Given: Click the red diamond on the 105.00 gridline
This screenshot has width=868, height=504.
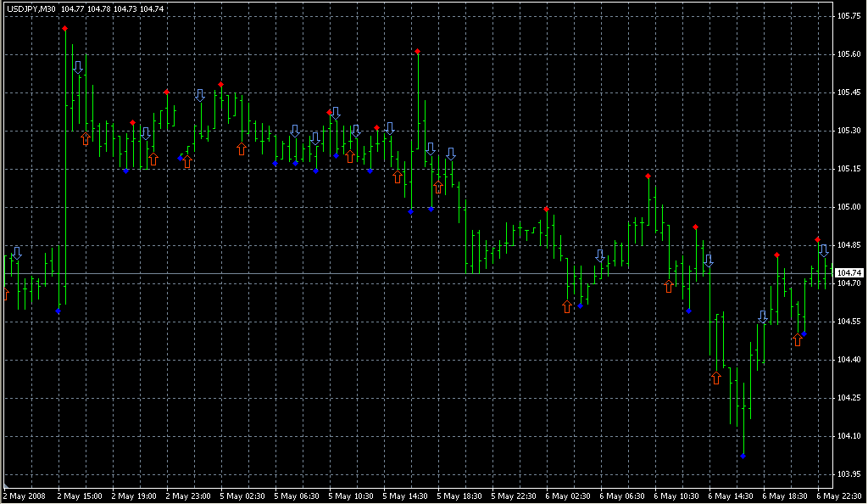Looking at the screenshot, I should (547, 209).
